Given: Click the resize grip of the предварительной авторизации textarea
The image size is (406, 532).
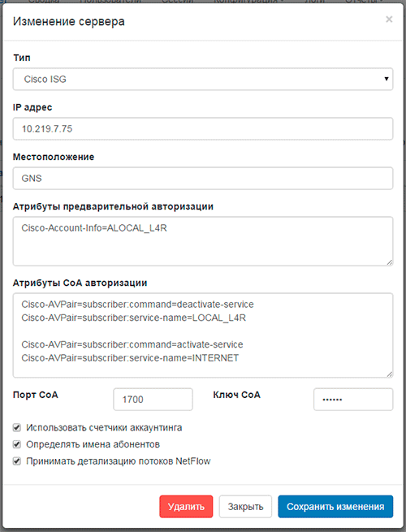Looking at the screenshot, I should pyautogui.click(x=390, y=262).
